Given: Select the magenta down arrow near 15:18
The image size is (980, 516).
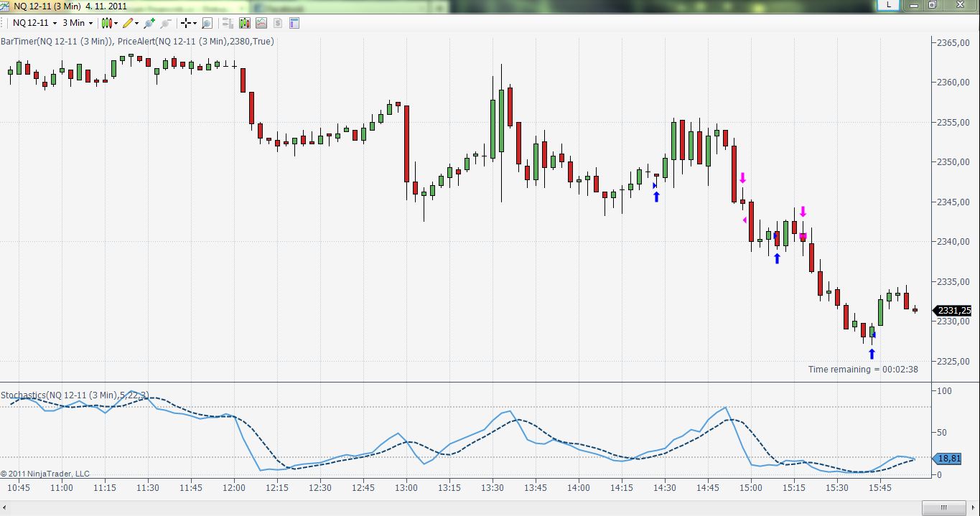Looking at the screenshot, I should [803, 212].
